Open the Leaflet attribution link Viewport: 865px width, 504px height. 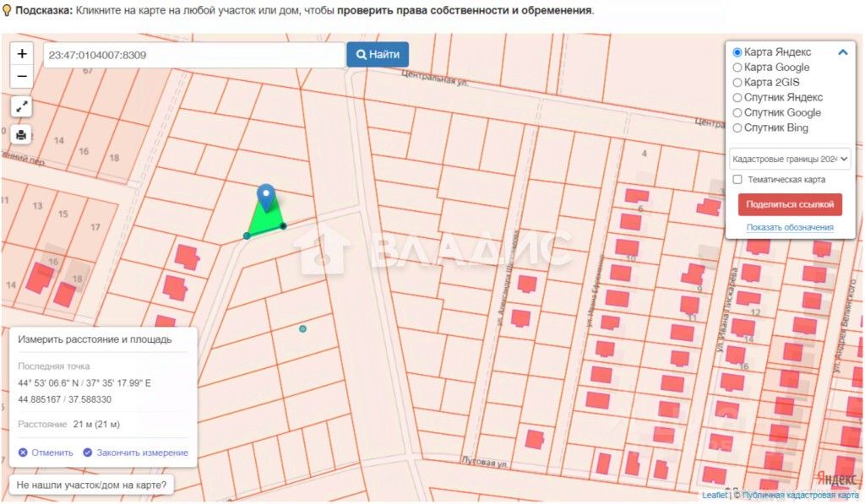pos(715,496)
